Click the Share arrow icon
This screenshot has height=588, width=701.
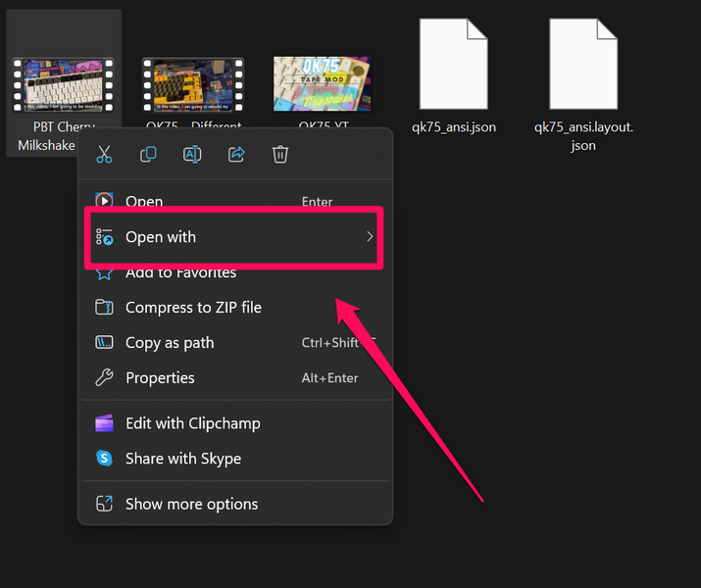(236, 155)
